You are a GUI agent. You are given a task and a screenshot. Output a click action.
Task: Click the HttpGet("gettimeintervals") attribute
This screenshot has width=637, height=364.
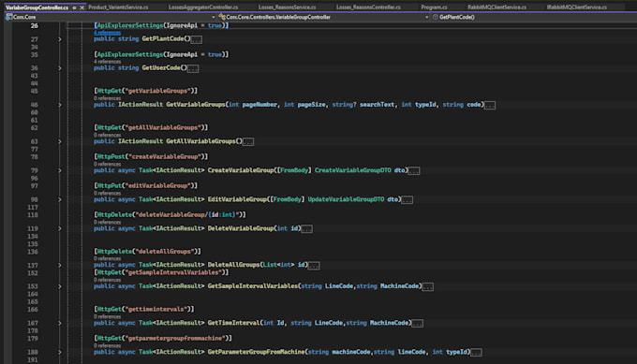point(144,309)
